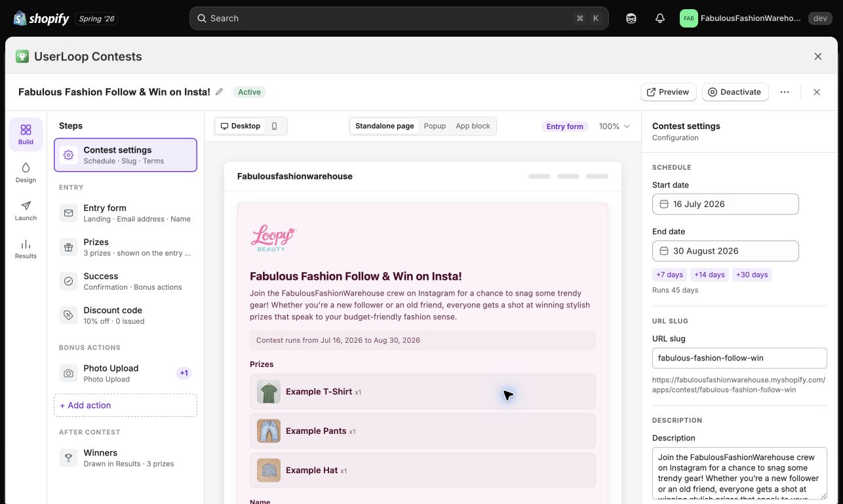Screen dimensions: 843x504
Task: Select the Prizes step
Action: pos(125,247)
